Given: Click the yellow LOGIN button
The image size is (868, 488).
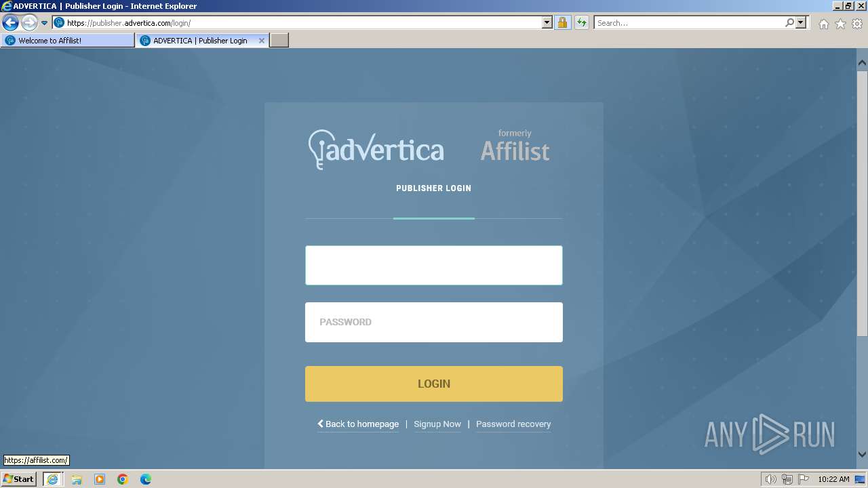Looking at the screenshot, I should [434, 384].
